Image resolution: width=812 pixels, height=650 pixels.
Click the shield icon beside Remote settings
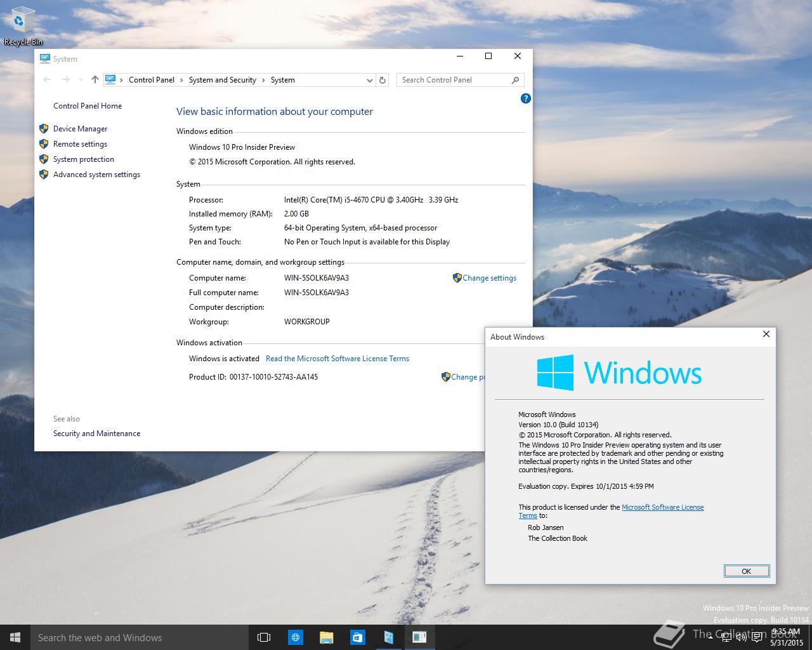coord(44,143)
